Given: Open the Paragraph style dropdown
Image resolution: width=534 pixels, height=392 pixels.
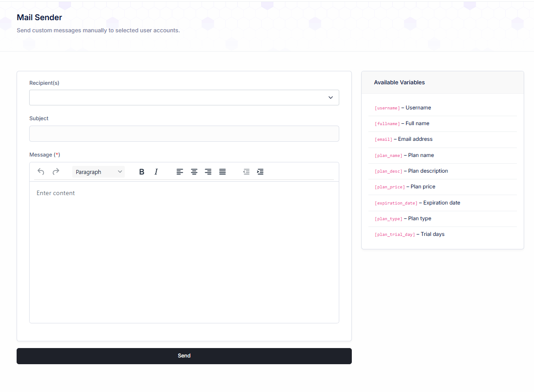Looking at the screenshot, I should coord(99,172).
